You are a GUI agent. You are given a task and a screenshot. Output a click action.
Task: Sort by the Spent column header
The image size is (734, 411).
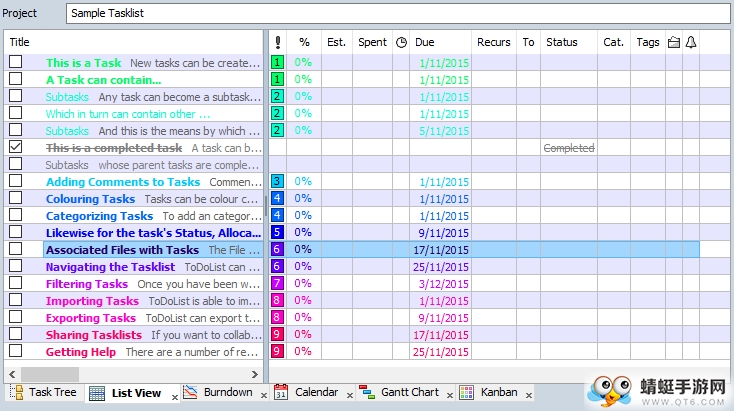(373, 42)
